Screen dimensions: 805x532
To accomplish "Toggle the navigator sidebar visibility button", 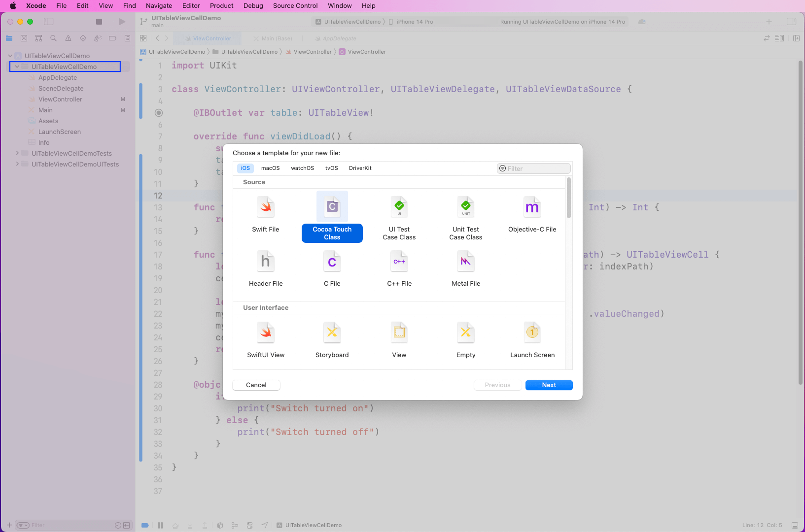I will click(x=48, y=22).
